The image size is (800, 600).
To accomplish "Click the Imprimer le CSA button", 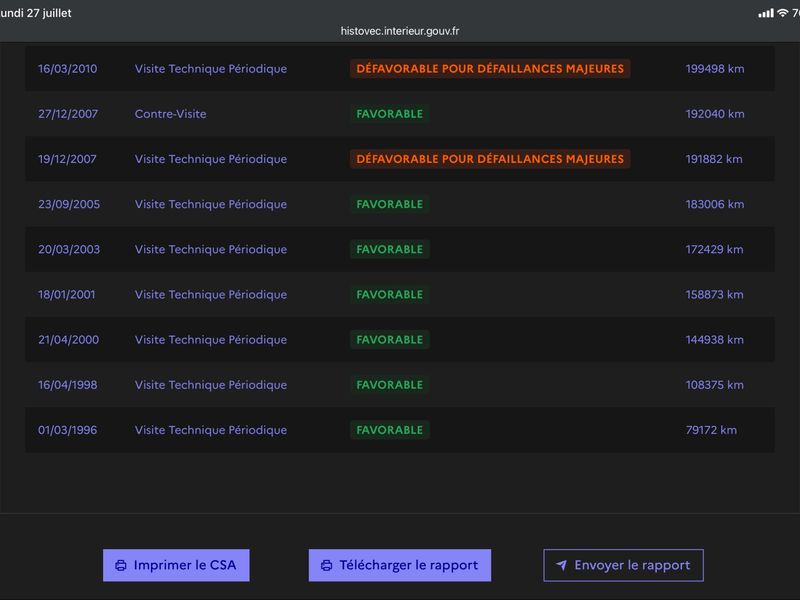I will (176, 565).
